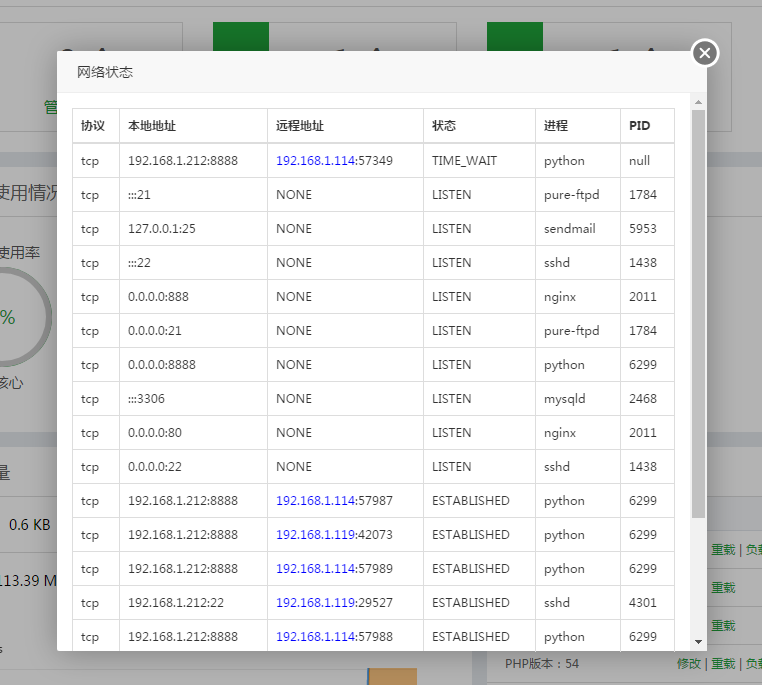The height and width of the screenshot is (685, 762).
Task: Open remote address 192.168.1.114:57988 link
Action: (315, 637)
